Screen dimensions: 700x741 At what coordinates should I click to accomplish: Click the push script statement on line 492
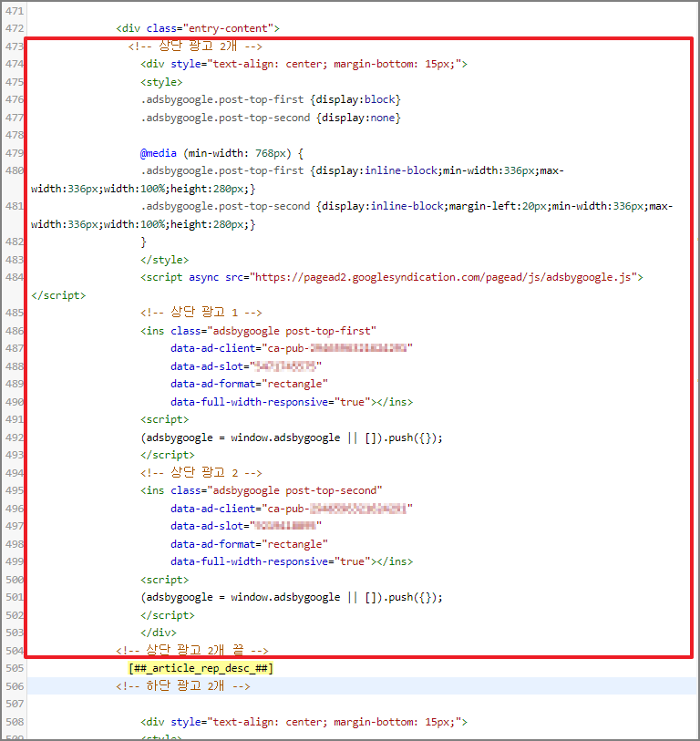pos(292,438)
